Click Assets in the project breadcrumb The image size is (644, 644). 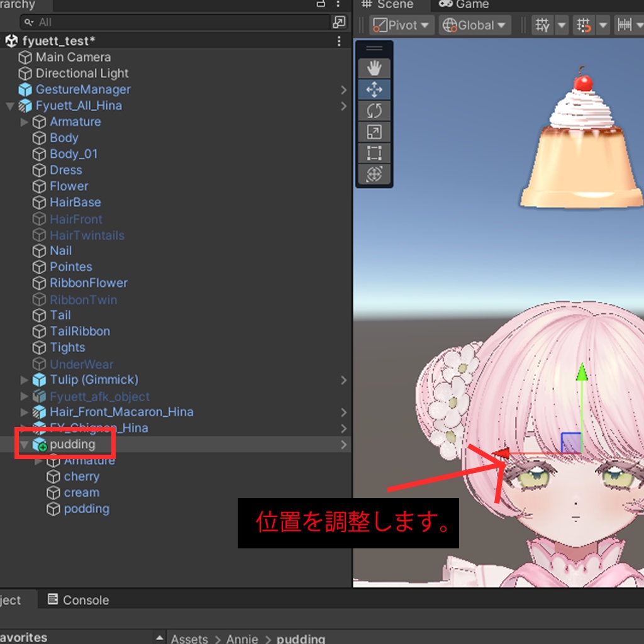tap(189, 638)
